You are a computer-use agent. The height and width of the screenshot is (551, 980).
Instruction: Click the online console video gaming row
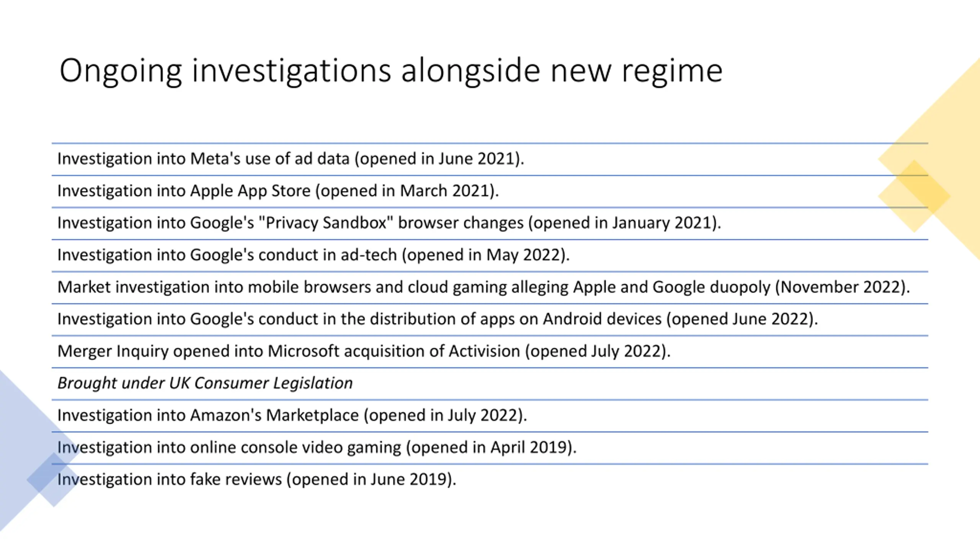coord(317,448)
